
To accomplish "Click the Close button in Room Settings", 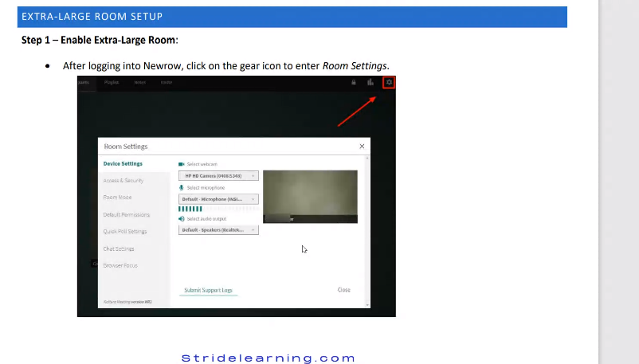I will 343,290.
